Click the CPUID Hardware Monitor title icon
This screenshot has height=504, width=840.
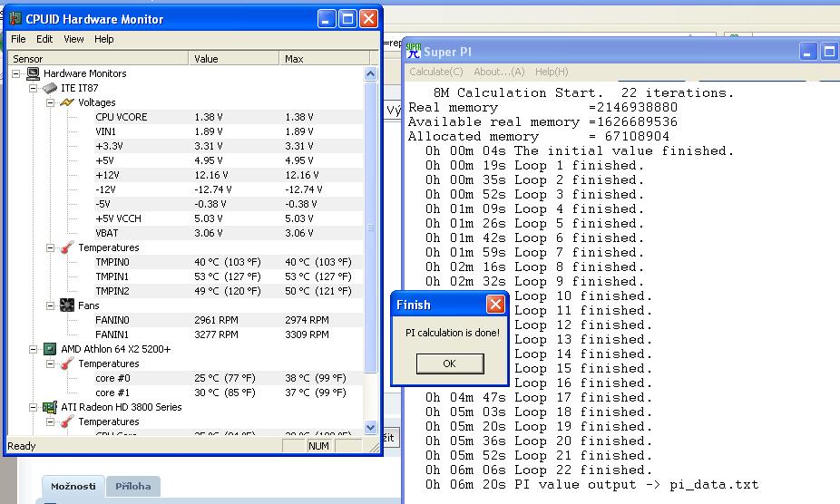click(15, 19)
